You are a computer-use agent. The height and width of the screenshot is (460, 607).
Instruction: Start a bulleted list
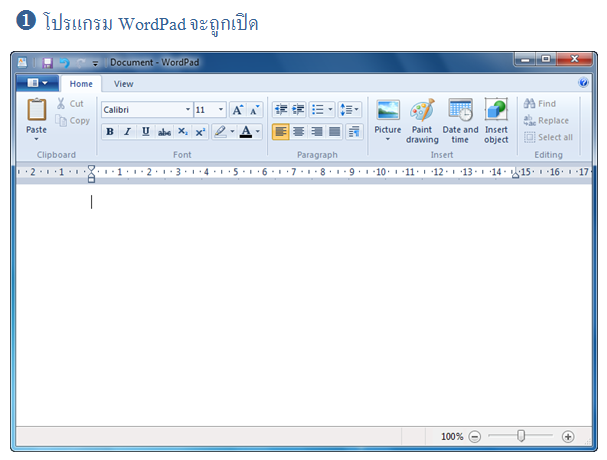[x=318, y=110]
